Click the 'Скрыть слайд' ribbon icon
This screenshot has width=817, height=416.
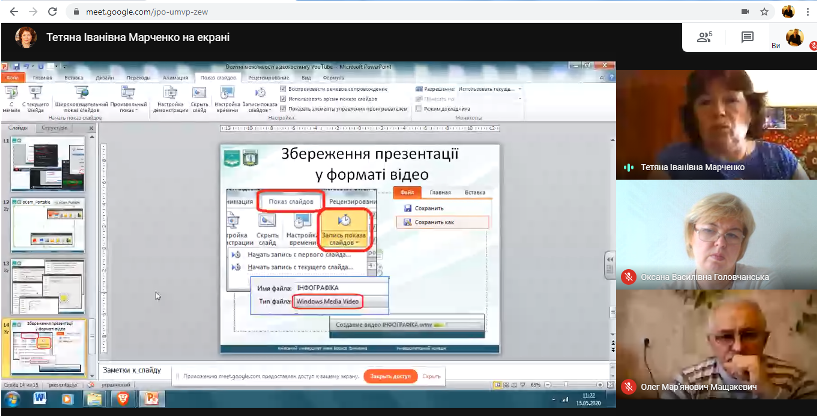(x=199, y=98)
